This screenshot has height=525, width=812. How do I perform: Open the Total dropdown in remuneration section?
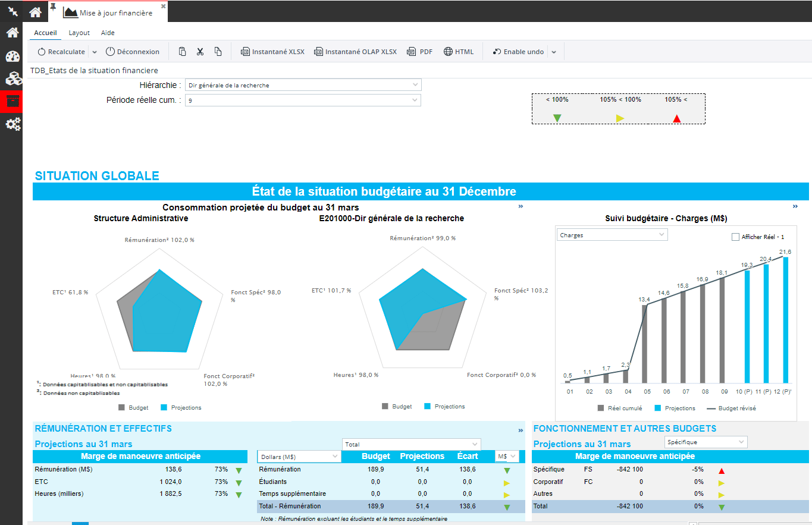(411, 444)
